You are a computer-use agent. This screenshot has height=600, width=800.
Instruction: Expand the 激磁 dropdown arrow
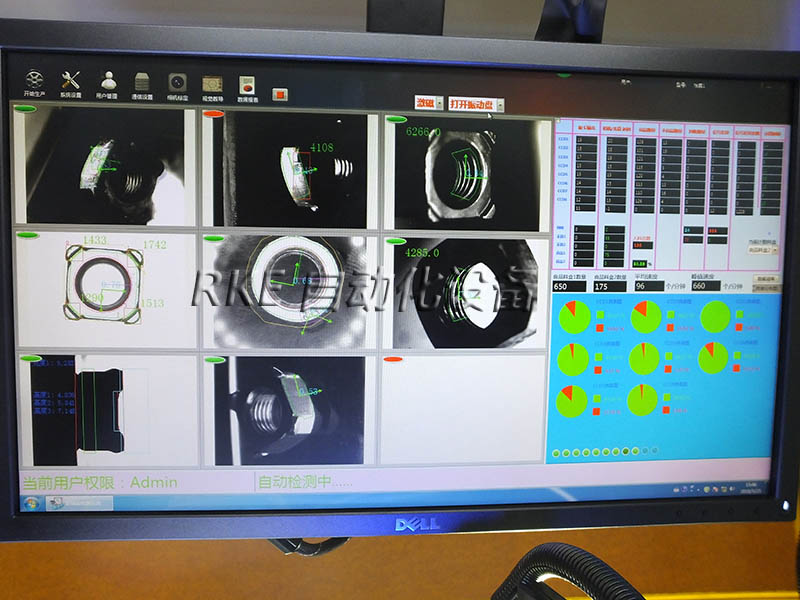coord(439,104)
